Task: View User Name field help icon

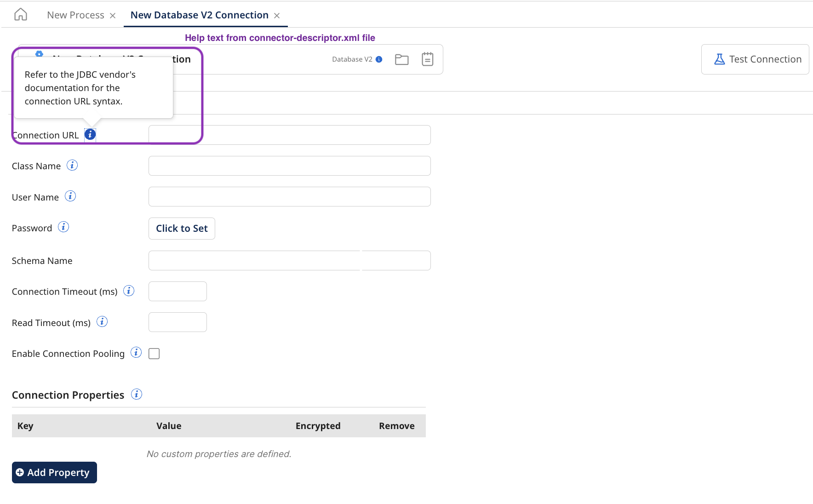Action: point(70,196)
